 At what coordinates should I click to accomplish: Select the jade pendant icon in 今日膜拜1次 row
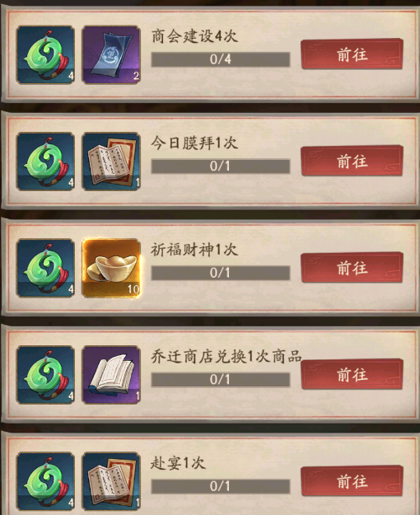[45, 162]
